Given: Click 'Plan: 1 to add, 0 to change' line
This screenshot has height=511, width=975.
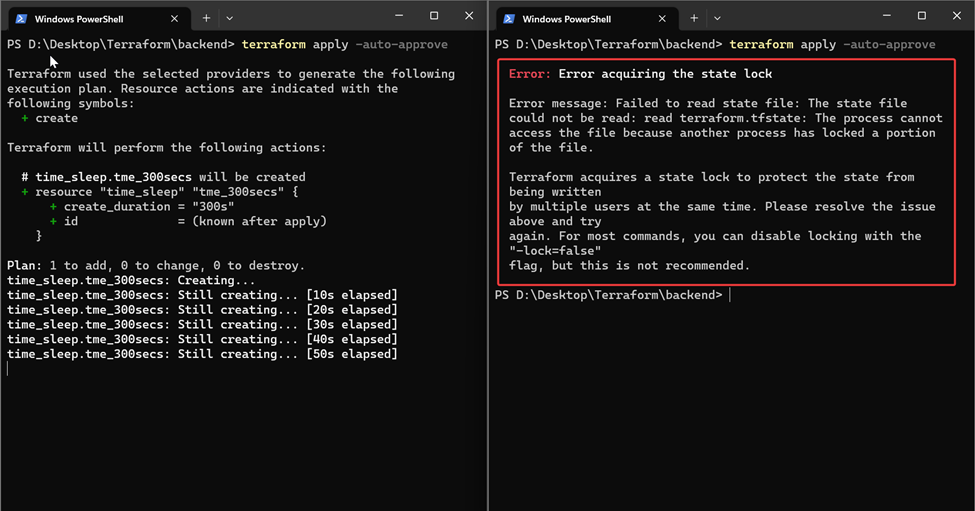Looking at the screenshot, I should [156, 265].
